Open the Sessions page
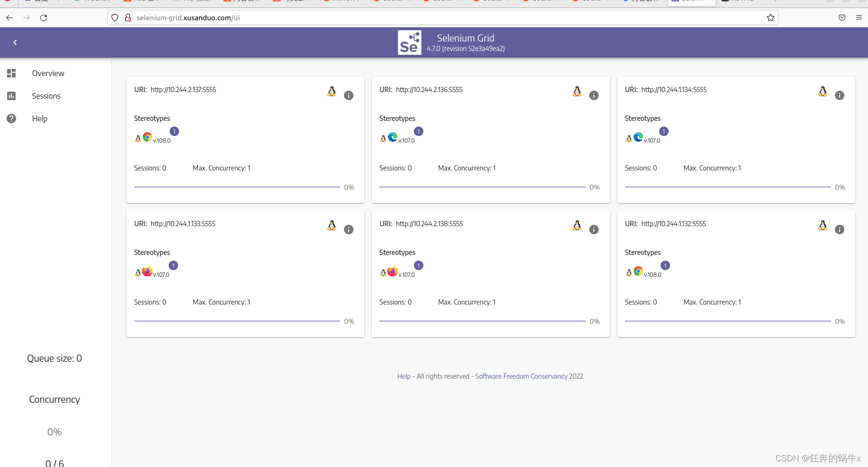This screenshot has height=467, width=868. (46, 96)
